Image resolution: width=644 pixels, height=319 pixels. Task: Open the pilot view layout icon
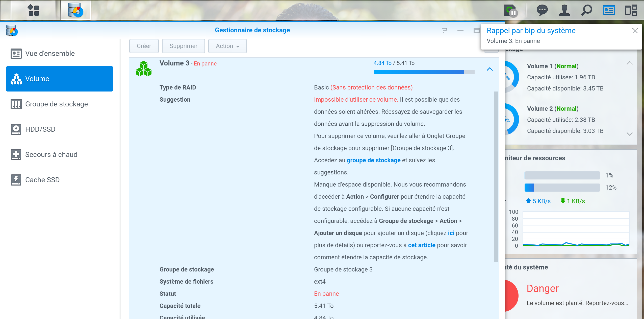point(631,10)
